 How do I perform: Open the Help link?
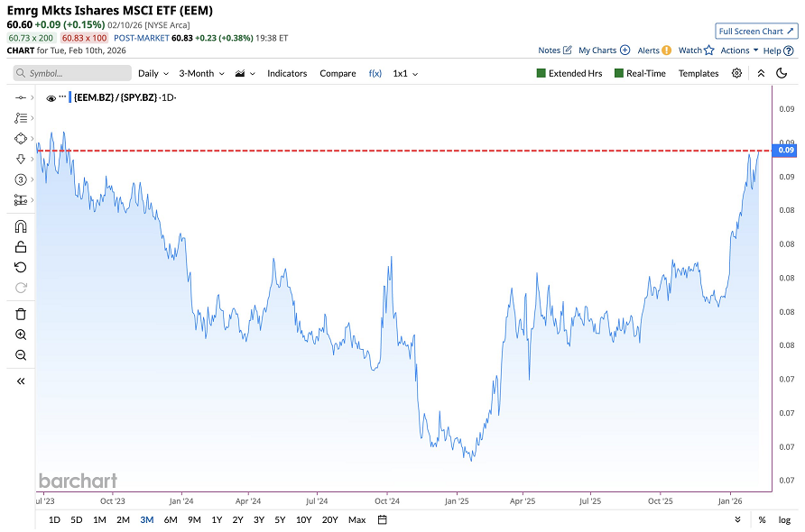778,50
